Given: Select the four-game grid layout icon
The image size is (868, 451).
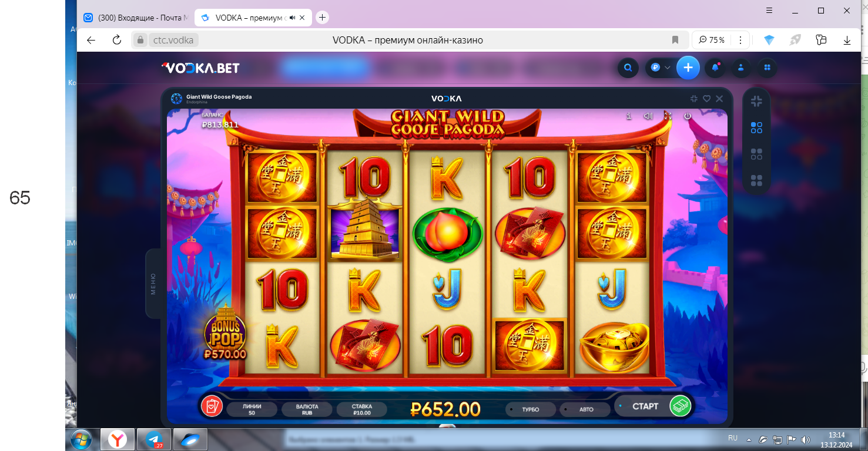Looking at the screenshot, I should (x=756, y=180).
